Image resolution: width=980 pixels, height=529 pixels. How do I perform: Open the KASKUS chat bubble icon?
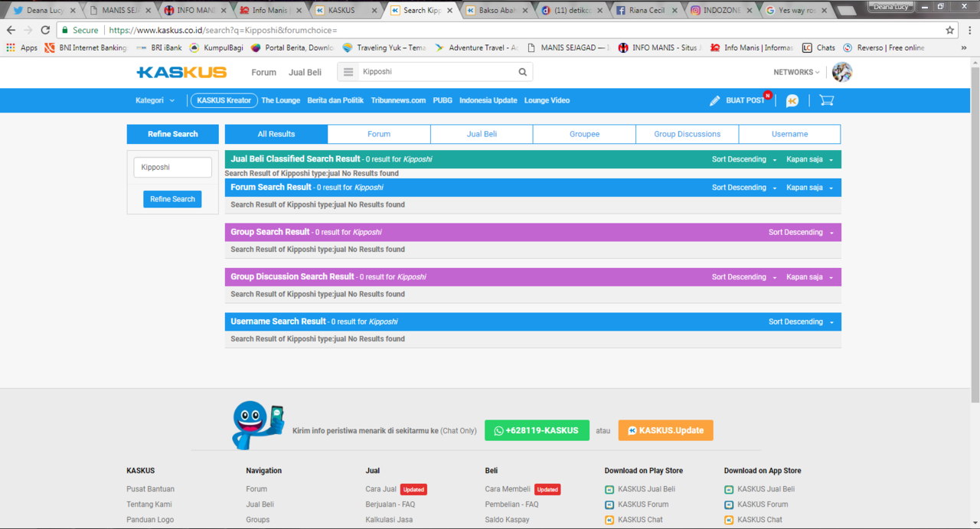[792, 101]
